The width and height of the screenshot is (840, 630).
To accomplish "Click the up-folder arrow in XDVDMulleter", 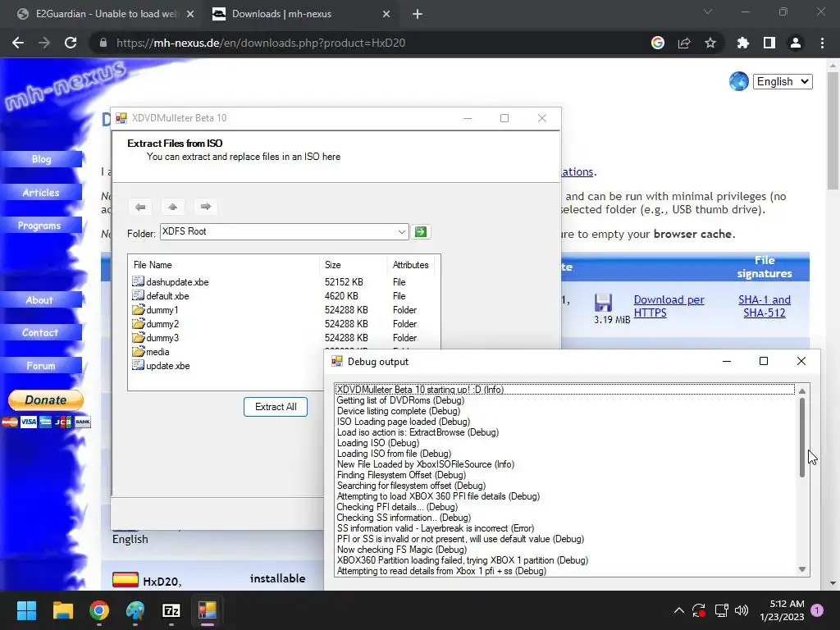I will click(x=172, y=207).
